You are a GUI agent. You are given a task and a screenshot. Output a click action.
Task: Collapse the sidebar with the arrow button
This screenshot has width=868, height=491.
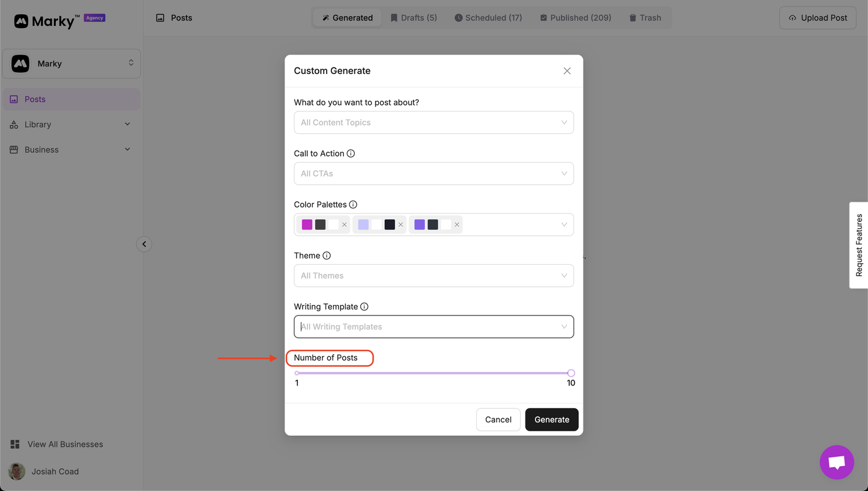(144, 244)
